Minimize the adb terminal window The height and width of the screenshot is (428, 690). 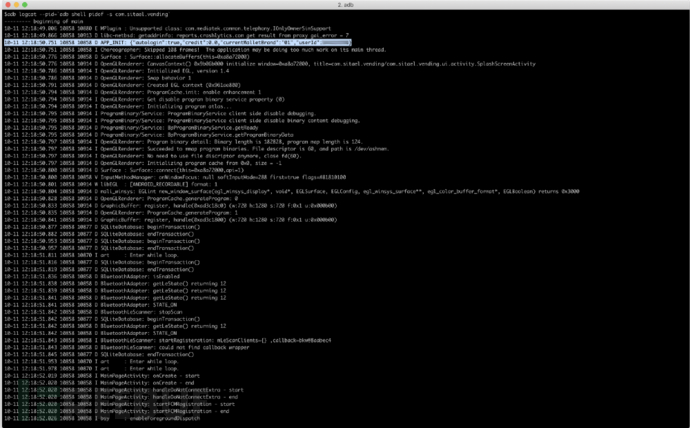click(x=16, y=4)
